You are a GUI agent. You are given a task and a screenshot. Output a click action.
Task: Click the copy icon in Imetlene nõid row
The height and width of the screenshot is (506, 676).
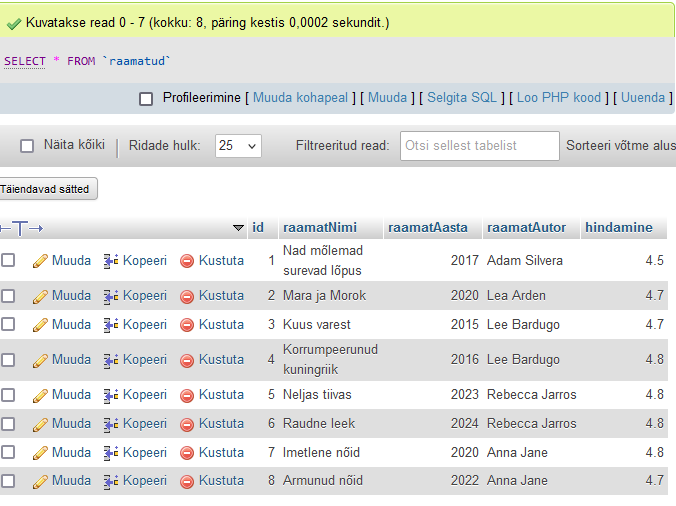[x=111, y=453]
